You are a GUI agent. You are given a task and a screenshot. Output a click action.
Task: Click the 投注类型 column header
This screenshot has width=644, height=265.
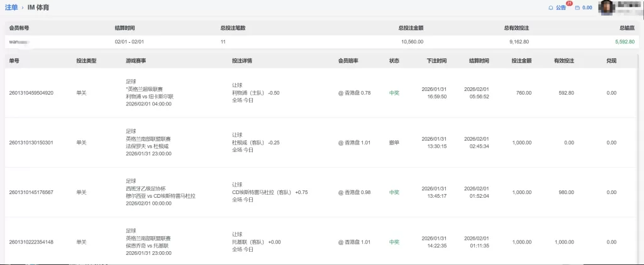pyautogui.click(x=86, y=61)
